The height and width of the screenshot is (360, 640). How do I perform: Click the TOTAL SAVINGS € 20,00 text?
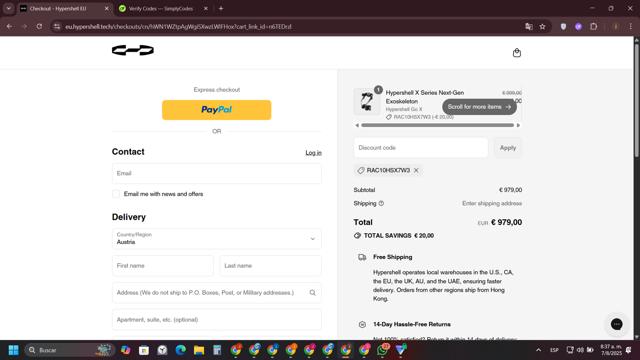click(x=399, y=236)
